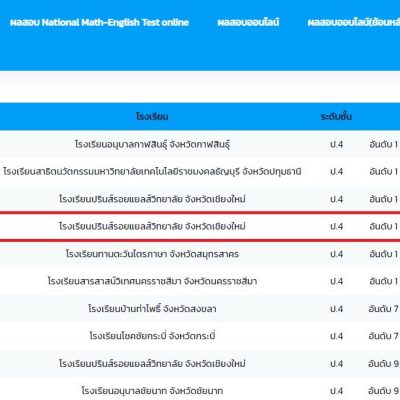This screenshot has height=400, width=400.
Task: Click the โรงเรียน column header
Action: pos(152,117)
